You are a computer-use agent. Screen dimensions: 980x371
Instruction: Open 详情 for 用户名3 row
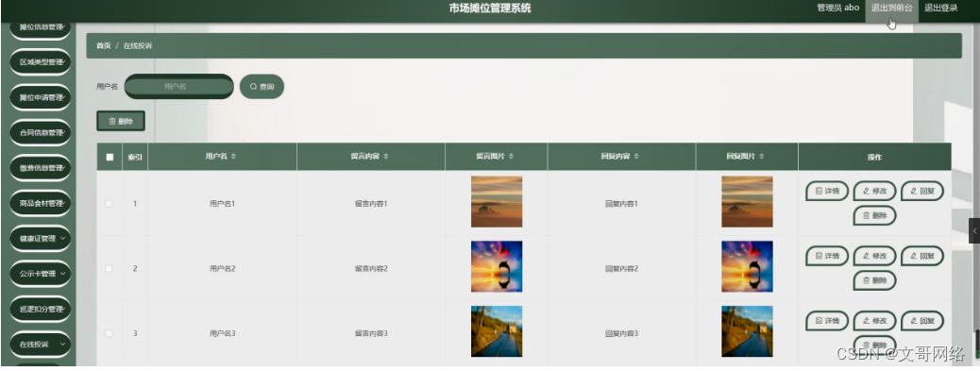coord(827,320)
